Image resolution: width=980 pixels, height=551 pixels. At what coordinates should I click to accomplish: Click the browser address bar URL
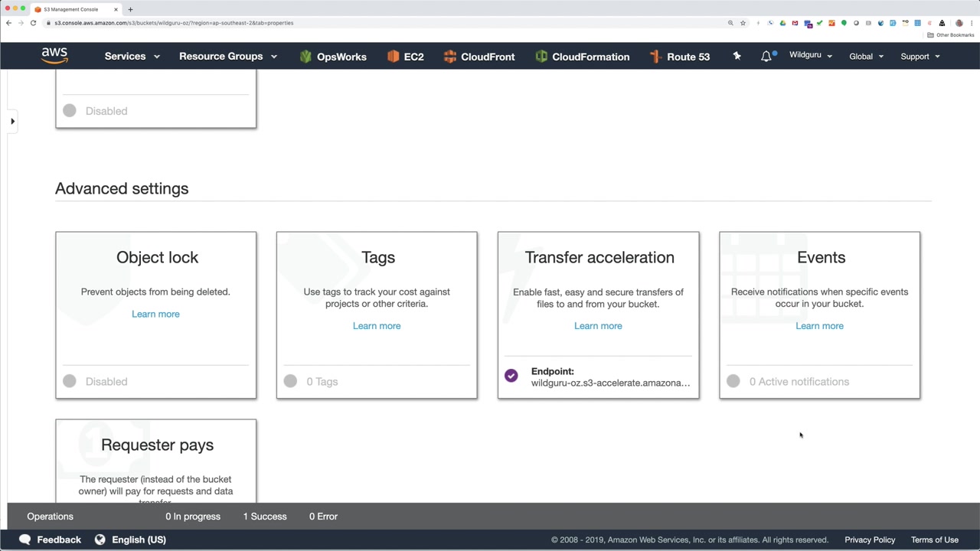tap(174, 23)
